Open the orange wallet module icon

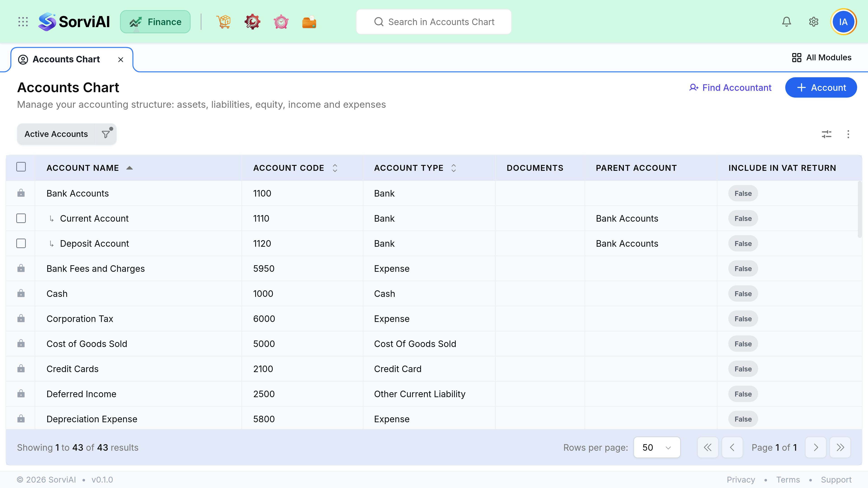click(309, 22)
